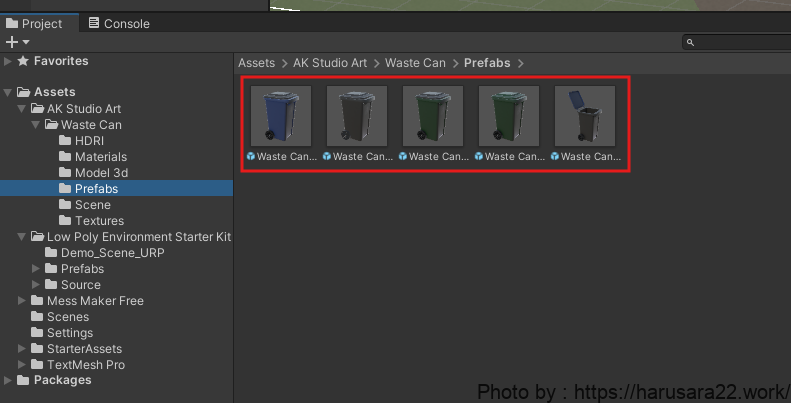791x403 pixels.
Task: Click the dark gray waste can prefab
Action: (x=356, y=116)
